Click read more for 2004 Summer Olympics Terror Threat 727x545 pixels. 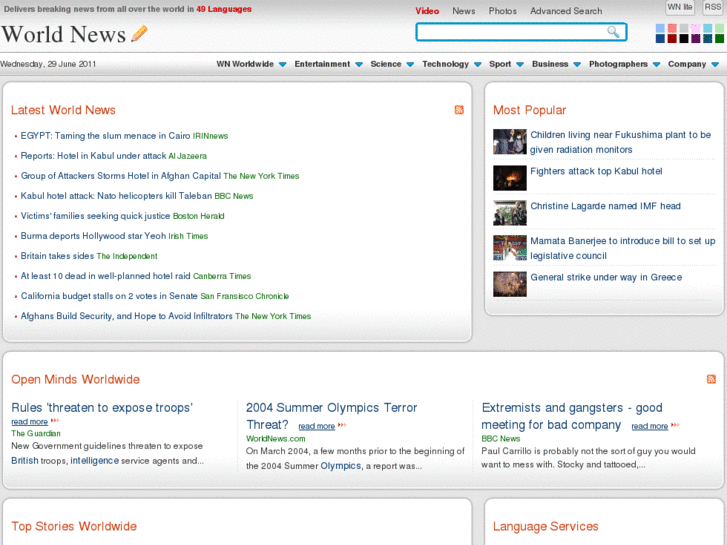tap(316, 426)
